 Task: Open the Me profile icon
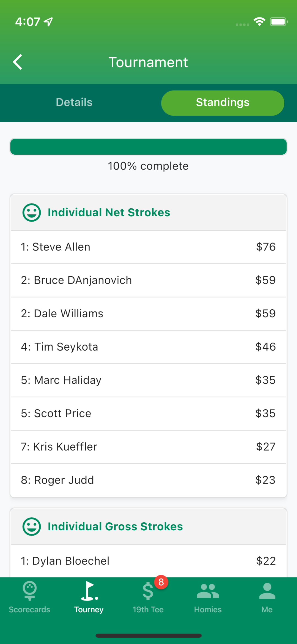click(x=267, y=591)
